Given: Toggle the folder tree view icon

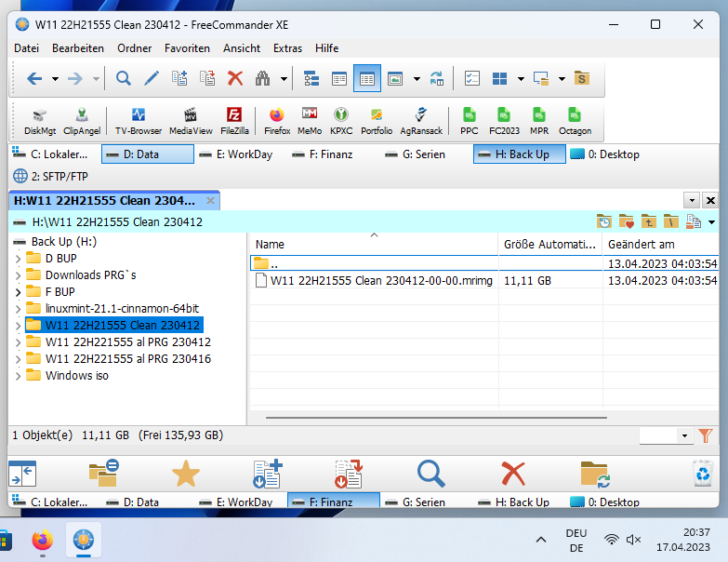Looking at the screenshot, I should point(311,78).
